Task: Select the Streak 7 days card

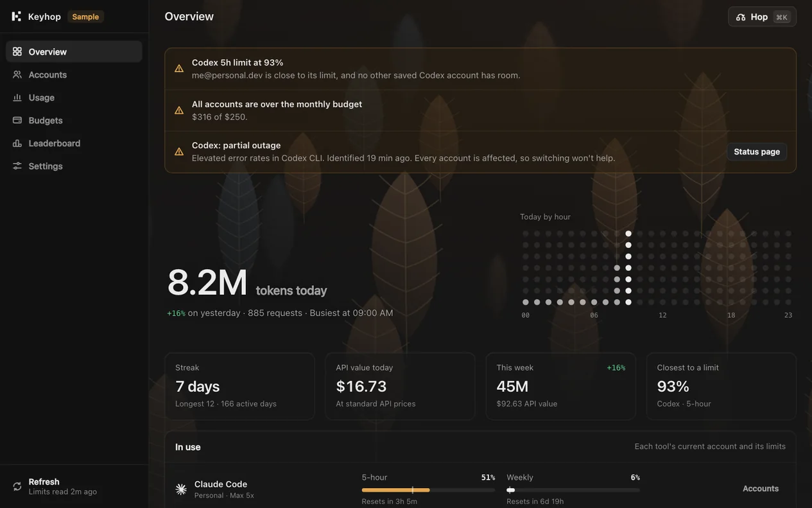Action: (239, 387)
